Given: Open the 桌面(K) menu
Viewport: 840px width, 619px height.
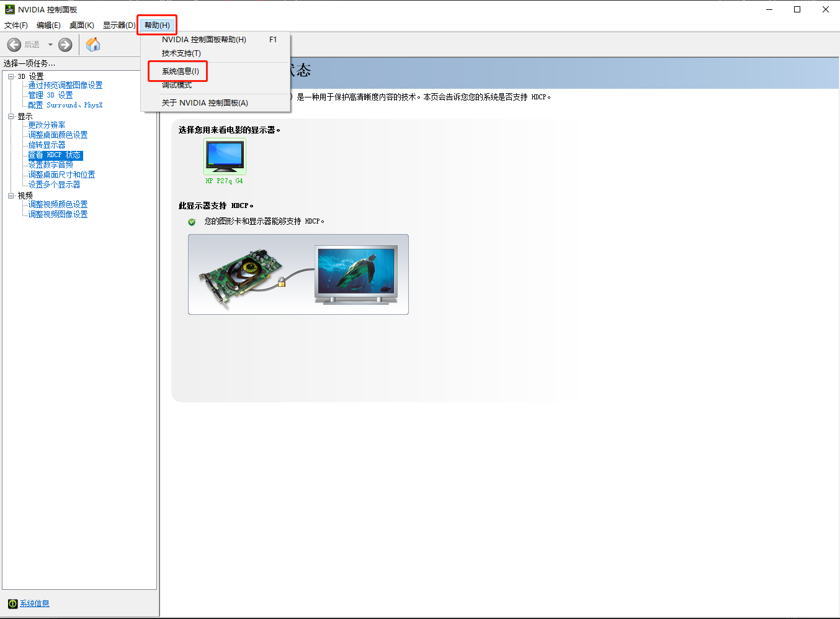Looking at the screenshot, I should coord(82,25).
